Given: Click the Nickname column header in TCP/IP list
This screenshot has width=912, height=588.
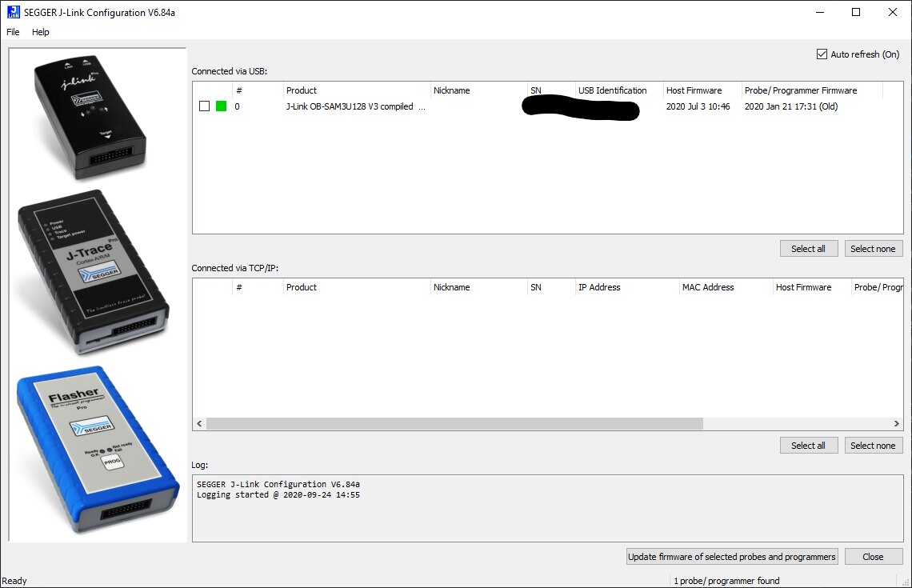Looking at the screenshot, I should [x=478, y=287].
